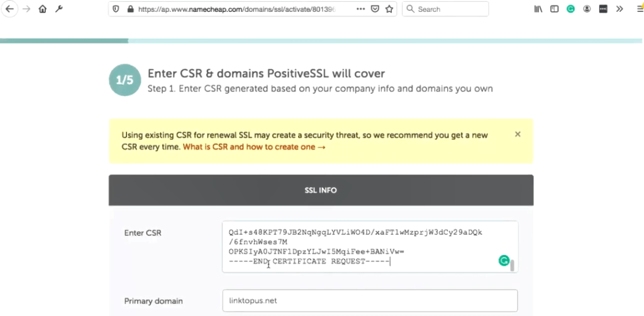Click the '-----END CERTIFICATE REQUEST-----' line
The width and height of the screenshot is (644, 316).
tap(309, 262)
